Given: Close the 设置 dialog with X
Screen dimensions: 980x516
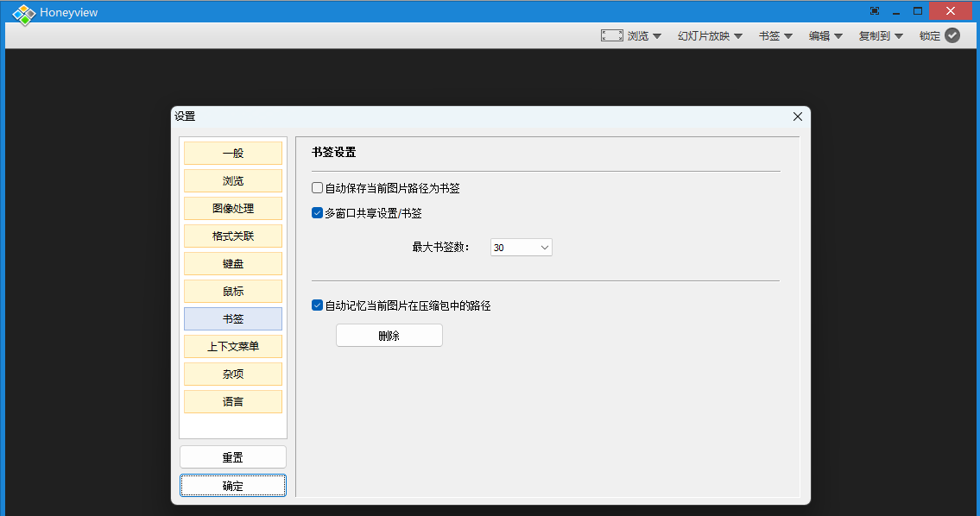Looking at the screenshot, I should coord(798,116).
